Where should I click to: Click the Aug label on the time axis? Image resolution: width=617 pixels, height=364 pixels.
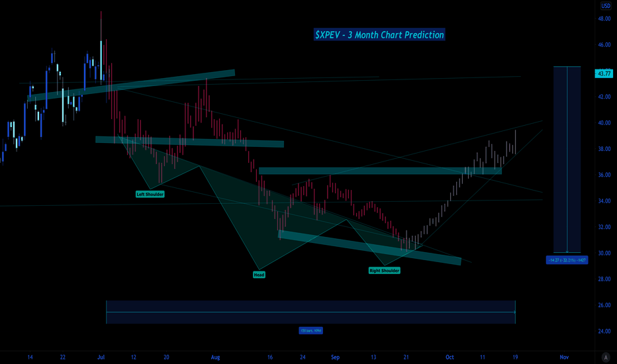click(x=215, y=357)
